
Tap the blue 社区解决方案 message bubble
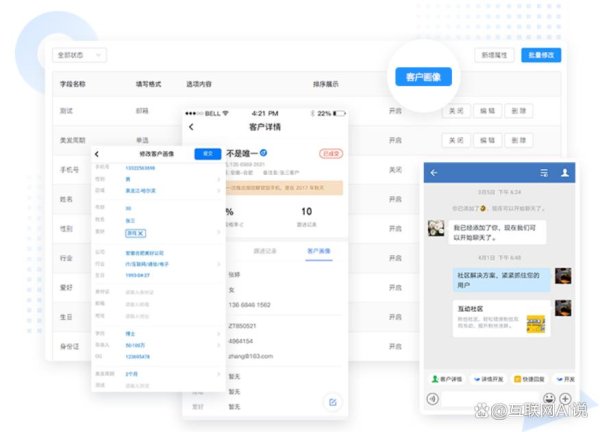click(501, 280)
